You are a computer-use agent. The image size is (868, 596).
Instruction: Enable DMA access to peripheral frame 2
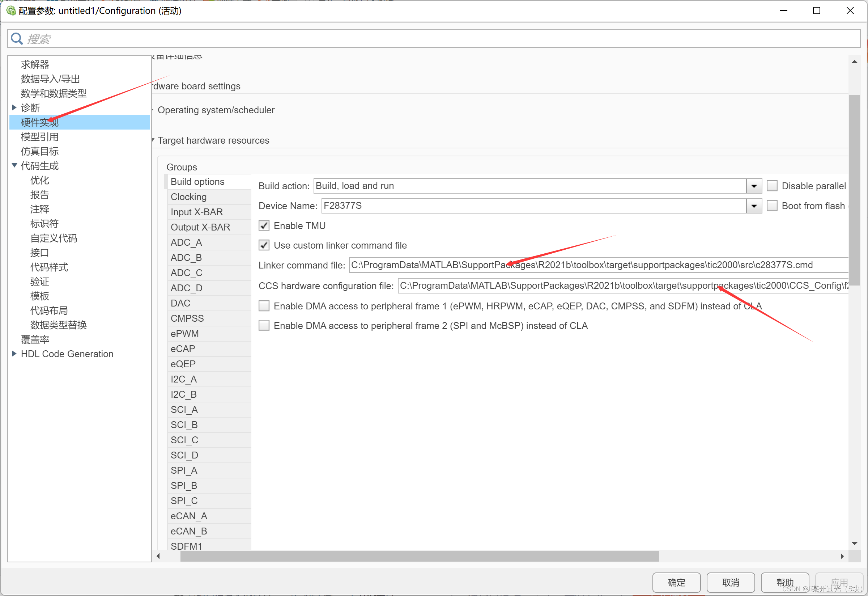[x=264, y=325]
